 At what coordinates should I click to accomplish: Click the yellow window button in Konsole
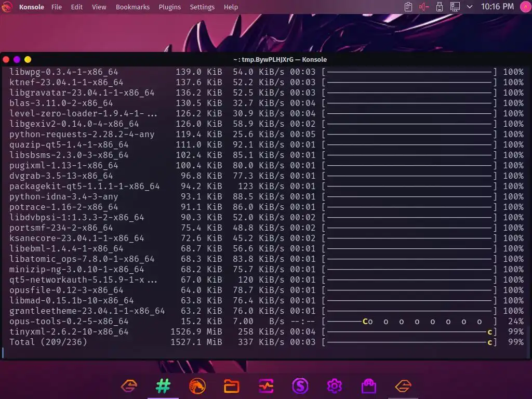(x=28, y=60)
